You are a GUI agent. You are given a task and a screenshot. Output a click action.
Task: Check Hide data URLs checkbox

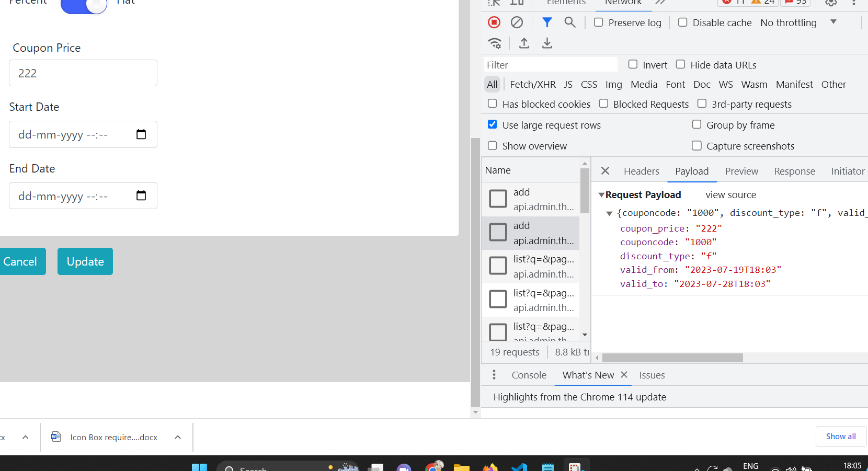(x=681, y=64)
